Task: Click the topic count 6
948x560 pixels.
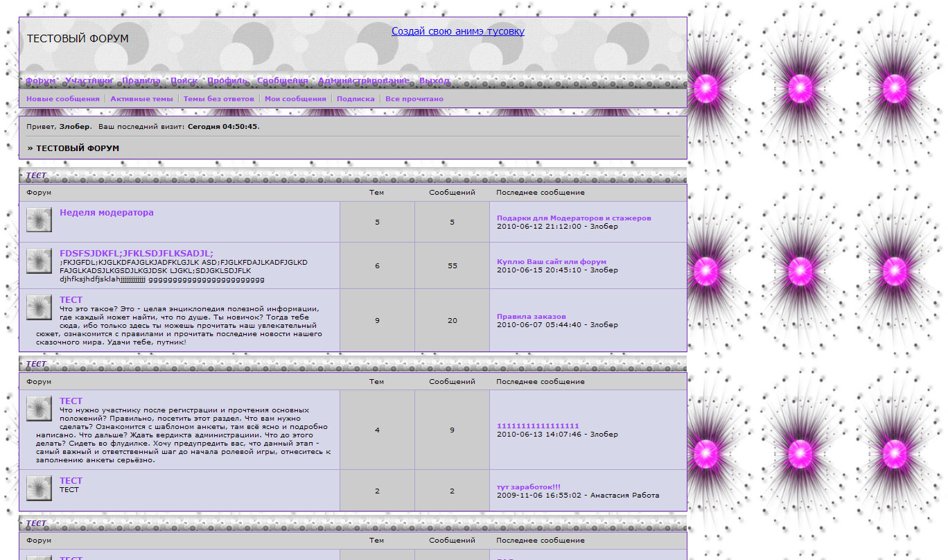Action: coord(377,266)
